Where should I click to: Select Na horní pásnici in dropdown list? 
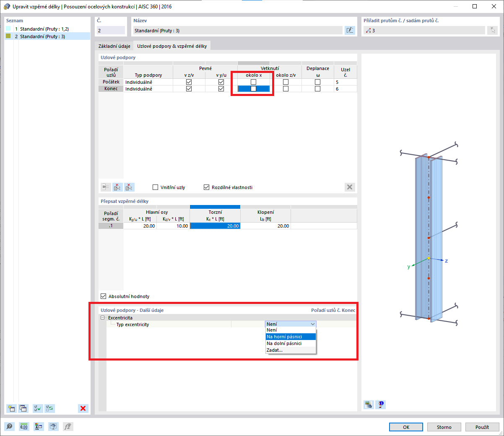click(291, 337)
